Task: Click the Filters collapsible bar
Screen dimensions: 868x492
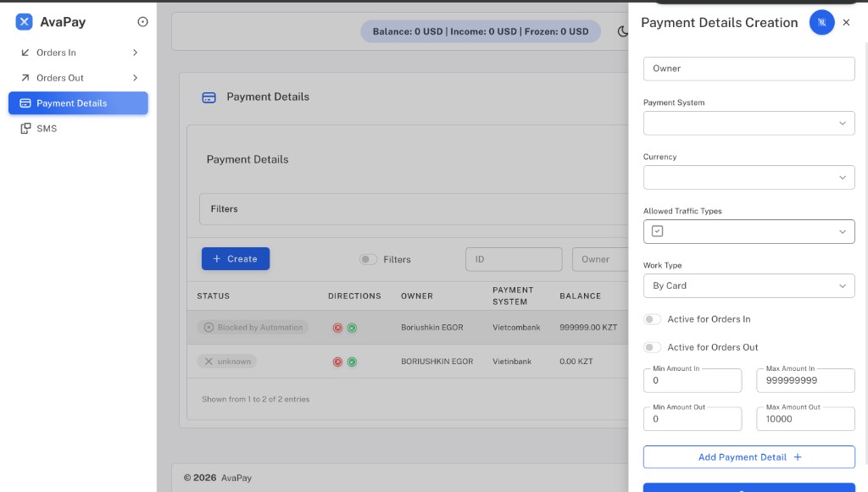Action: (414, 209)
